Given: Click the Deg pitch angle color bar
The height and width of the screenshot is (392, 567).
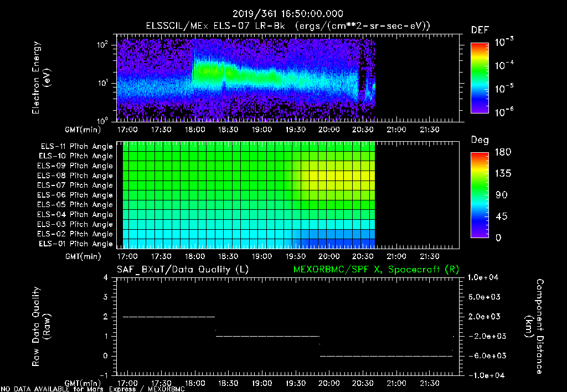Looking at the screenshot, I should pos(479,194).
